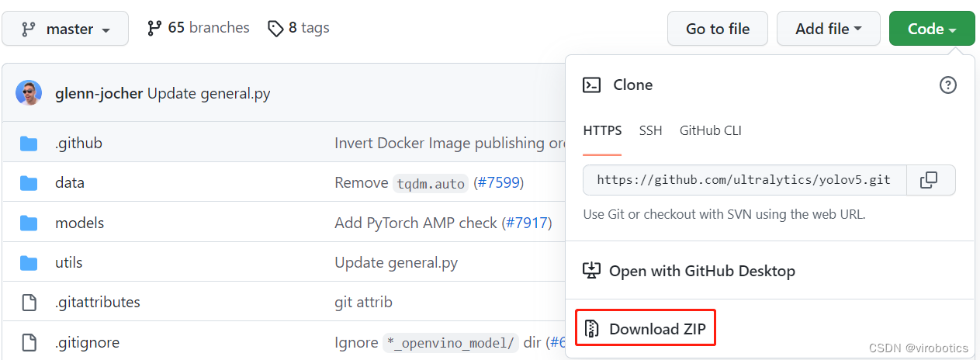Collapse the green Code dropdown
This screenshot has height=360, width=980.
931,29
